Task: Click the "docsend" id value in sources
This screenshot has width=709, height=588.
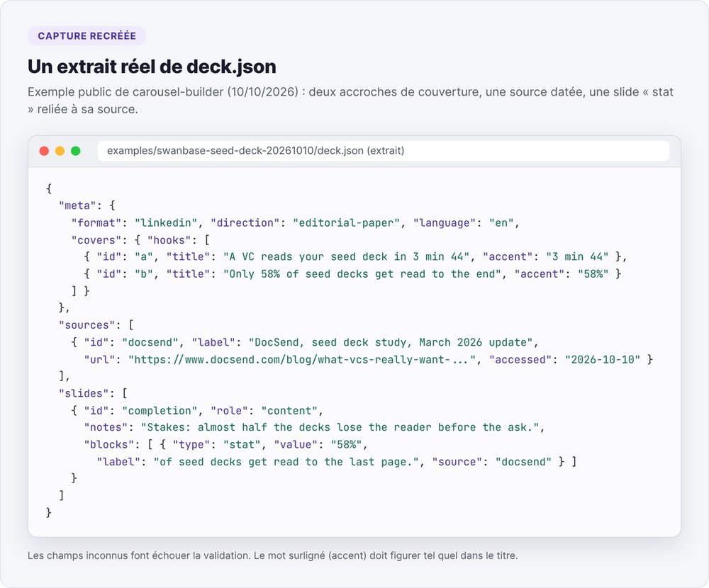Action: [150, 342]
